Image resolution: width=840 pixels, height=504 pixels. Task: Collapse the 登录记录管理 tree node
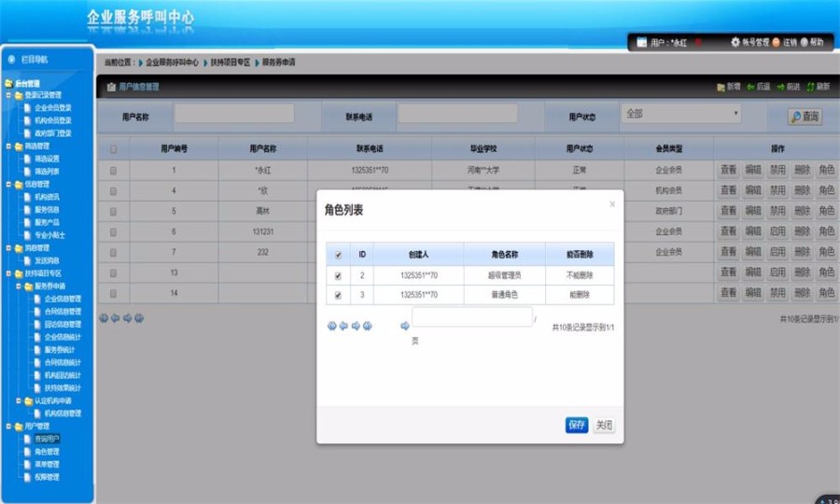click(8, 95)
